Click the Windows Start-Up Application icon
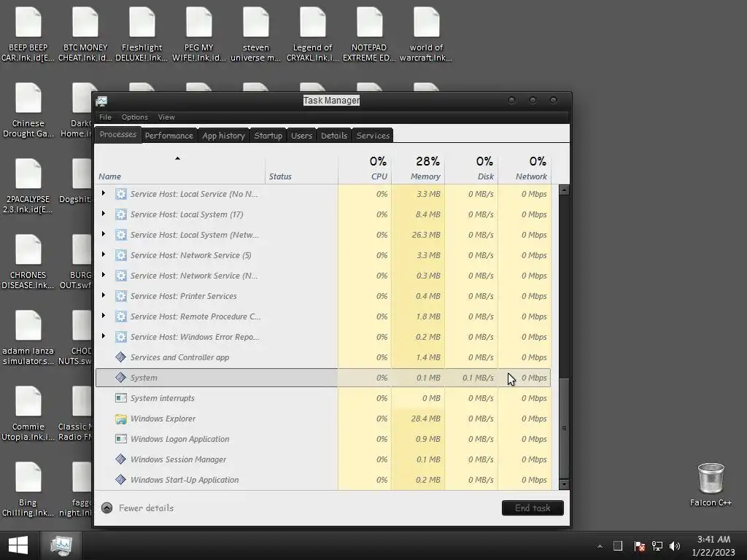 [x=121, y=480]
